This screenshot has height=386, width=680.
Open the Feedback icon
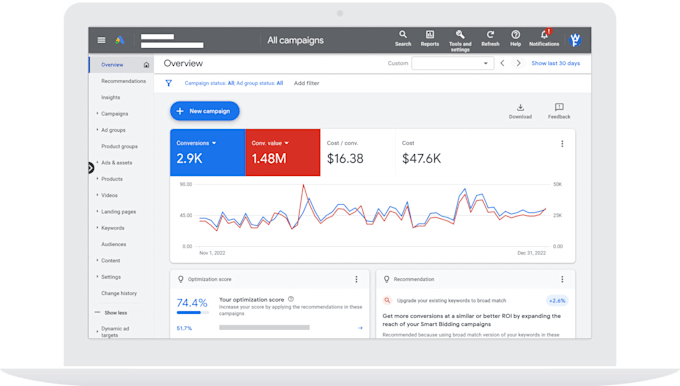[x=559, y=111]
